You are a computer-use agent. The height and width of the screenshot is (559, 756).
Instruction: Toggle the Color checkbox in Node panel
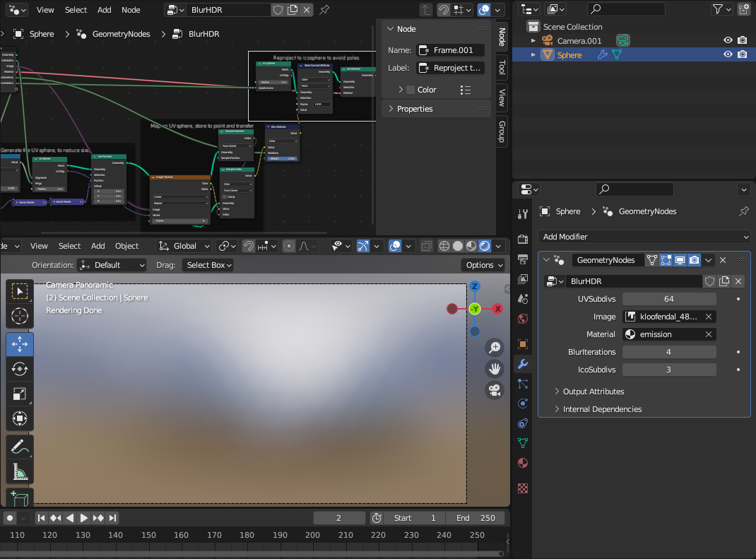point(411,90)
